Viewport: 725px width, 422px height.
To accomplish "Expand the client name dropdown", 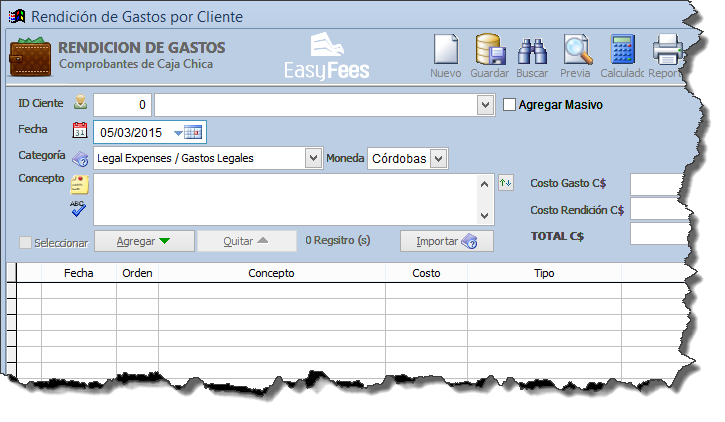I will pos(485,105).
